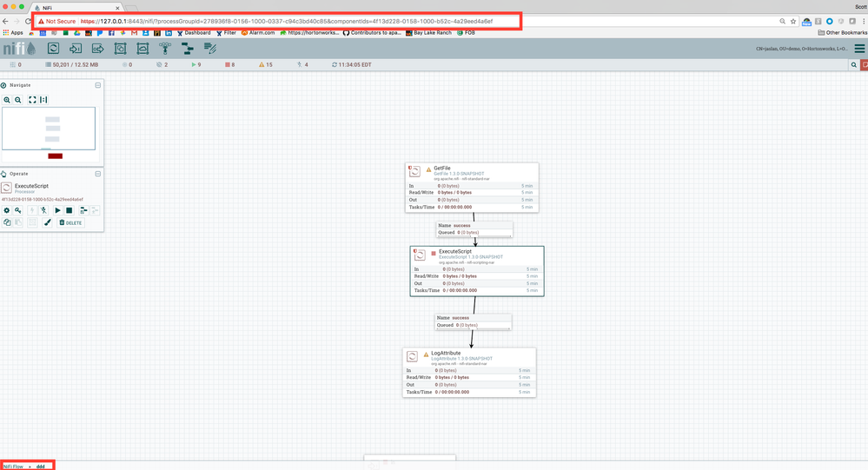Bookmark this page with star icon
868x470 pixels.
point(793,21)
